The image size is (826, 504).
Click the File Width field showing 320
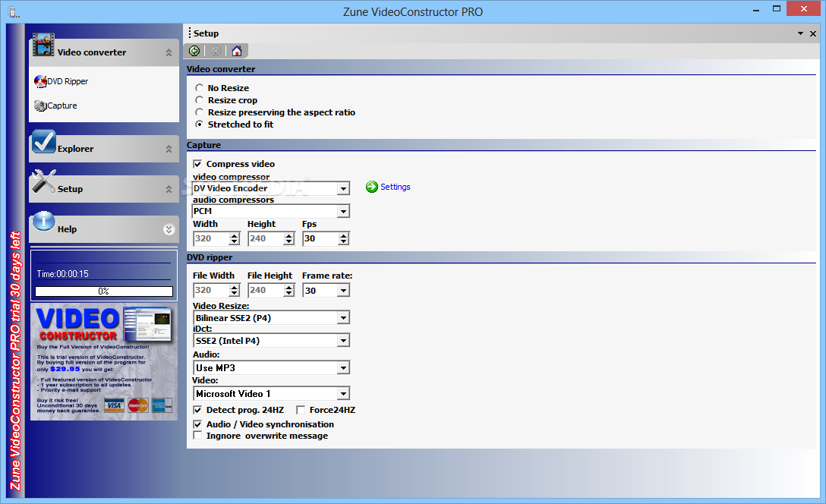click(x=211, y=290)
